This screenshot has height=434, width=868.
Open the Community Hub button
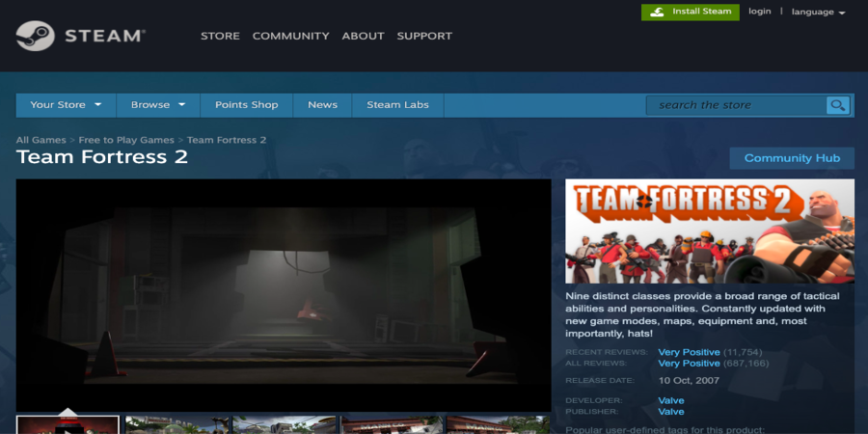pos(792,158)
